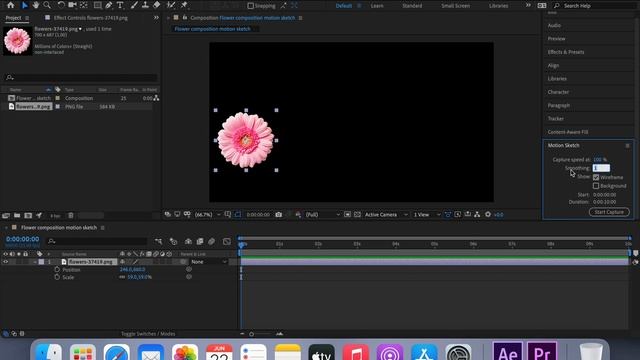Click the Home icon in the toolbar
Image resolution: width=640 pixels, height=360 pixels.
(11, 5)
